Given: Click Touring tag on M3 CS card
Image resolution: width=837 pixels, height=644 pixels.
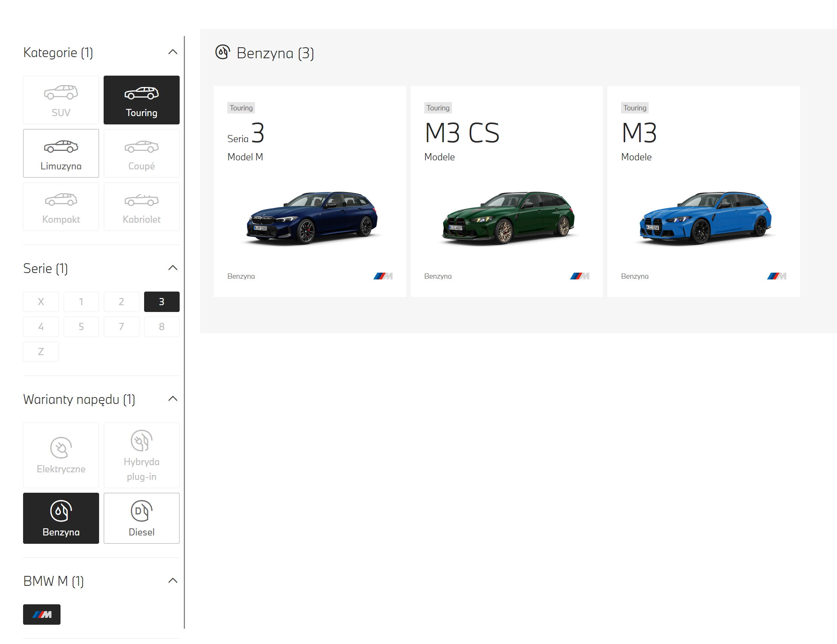Looking at the screenshot, I should [438, 108].
